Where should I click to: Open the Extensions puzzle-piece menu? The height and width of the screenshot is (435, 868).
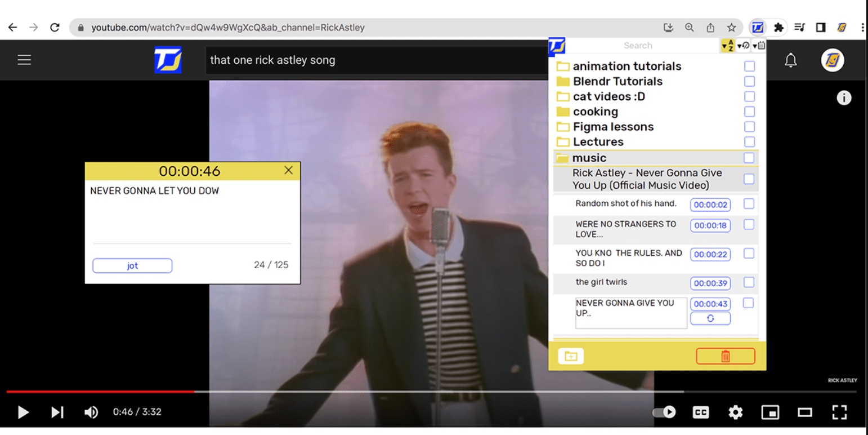click(778, 27)
